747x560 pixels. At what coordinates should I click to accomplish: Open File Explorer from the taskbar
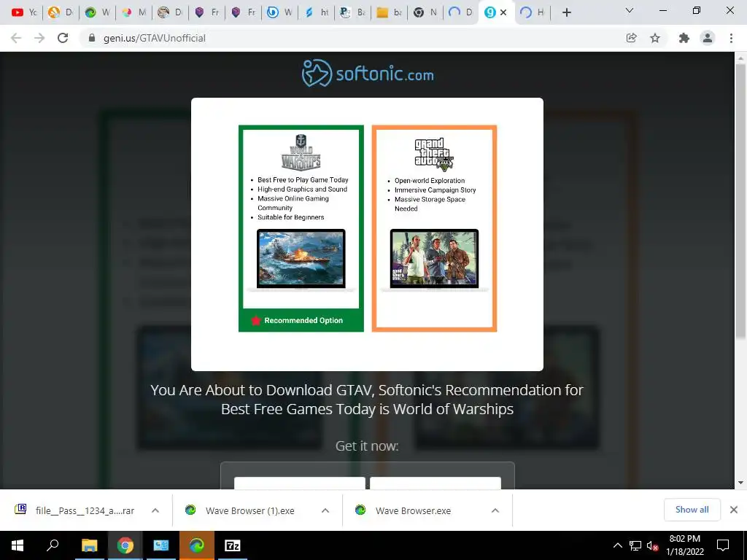click(x=89, y=545)
